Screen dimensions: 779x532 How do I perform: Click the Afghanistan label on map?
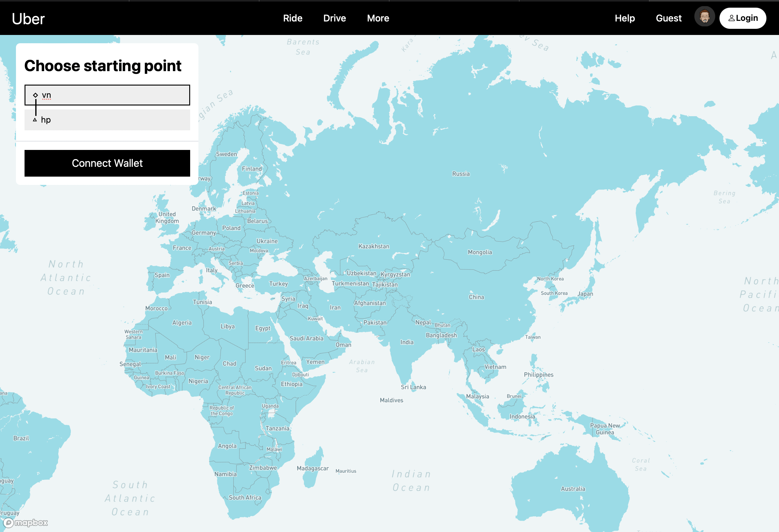coord(370,303)
